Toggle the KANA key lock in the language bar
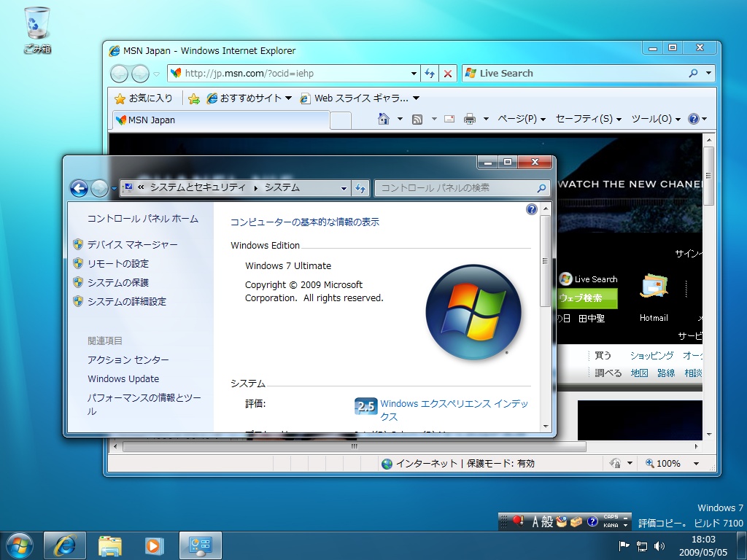The height and width of the screenshot is (560, 747). 611,525
